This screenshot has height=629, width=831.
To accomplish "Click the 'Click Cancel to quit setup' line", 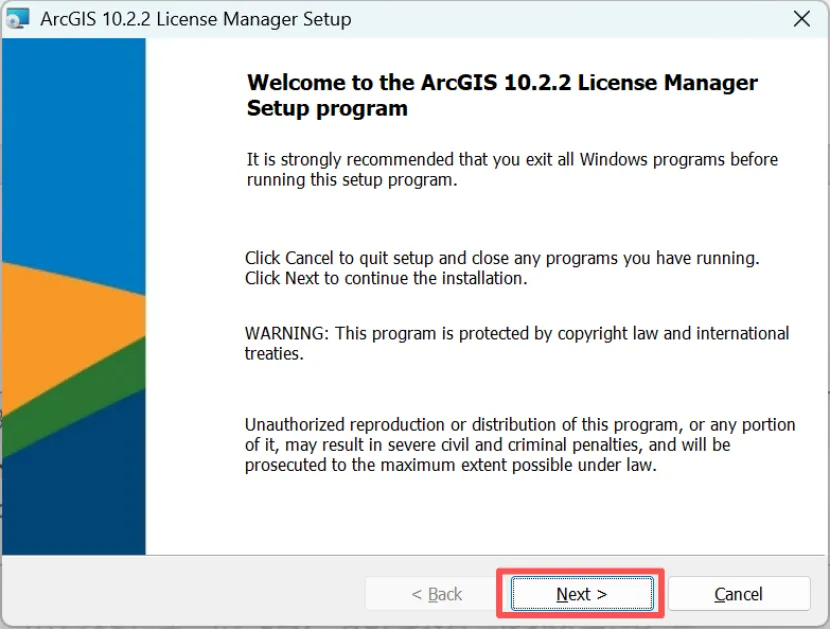I will point(502,258).
